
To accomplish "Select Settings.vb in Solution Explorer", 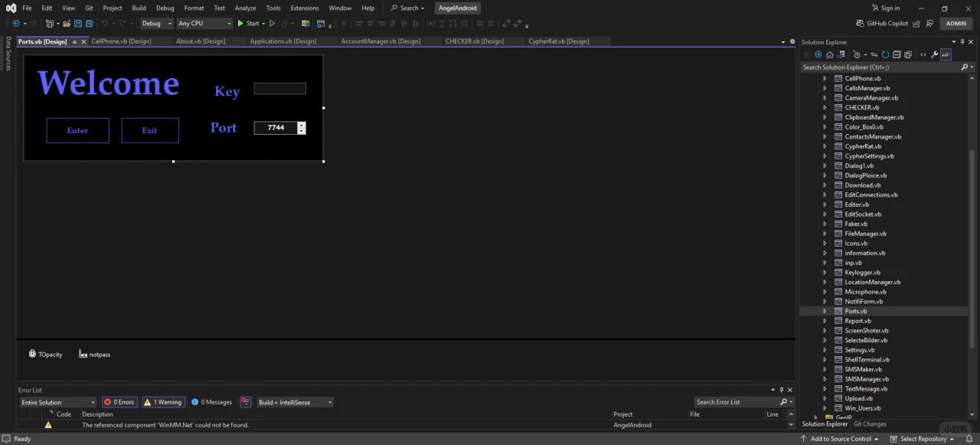I will point(860,350).
